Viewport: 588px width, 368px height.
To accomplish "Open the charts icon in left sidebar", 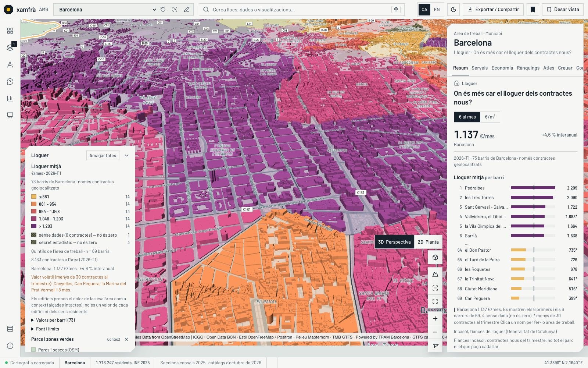I will (x=10, y=98).
